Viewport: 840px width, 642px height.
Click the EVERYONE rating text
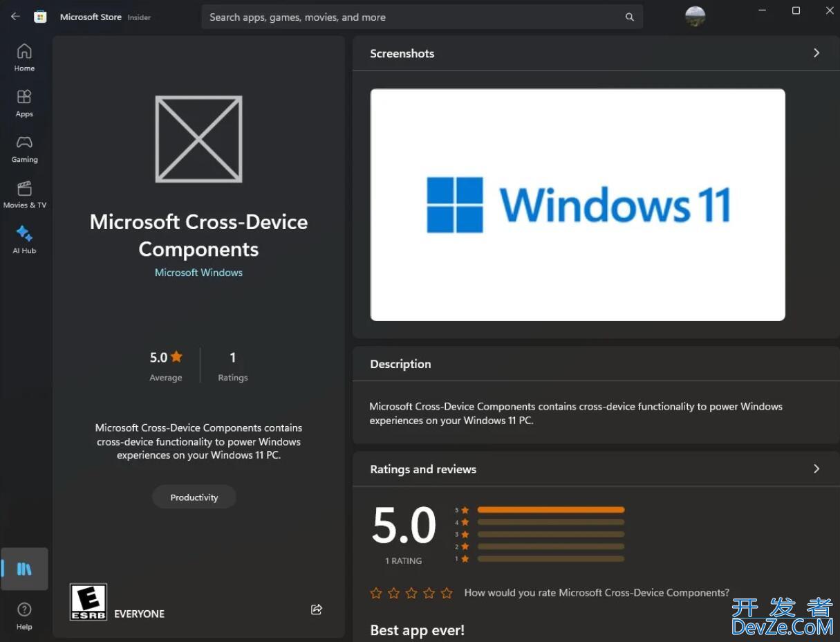click(140, 614)
